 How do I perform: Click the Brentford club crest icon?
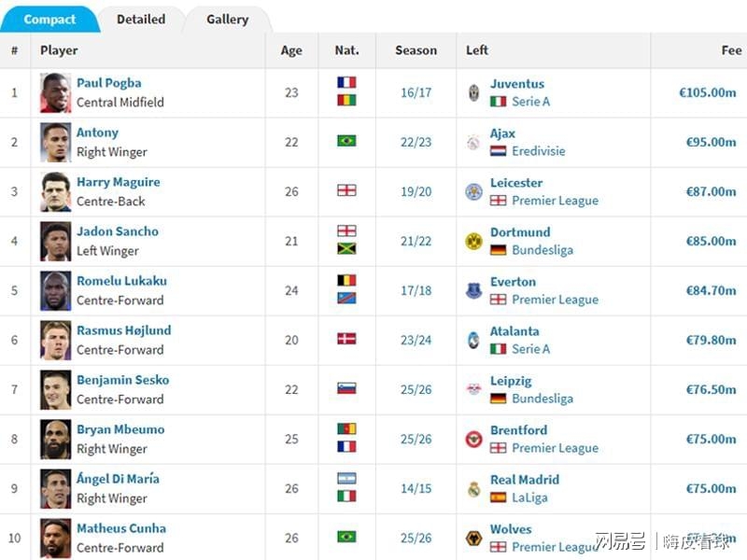tap(473, 439)
